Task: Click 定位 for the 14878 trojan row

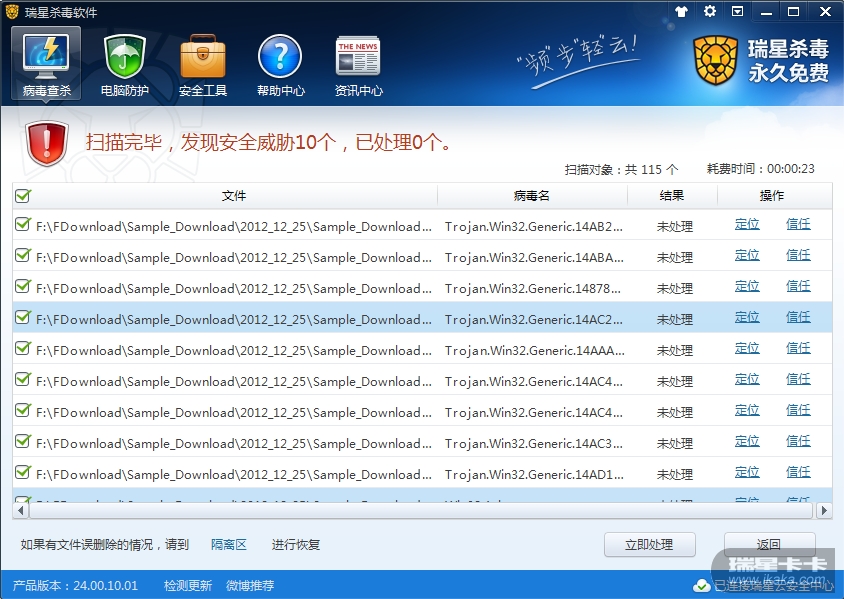Action: tap(747, 286)
